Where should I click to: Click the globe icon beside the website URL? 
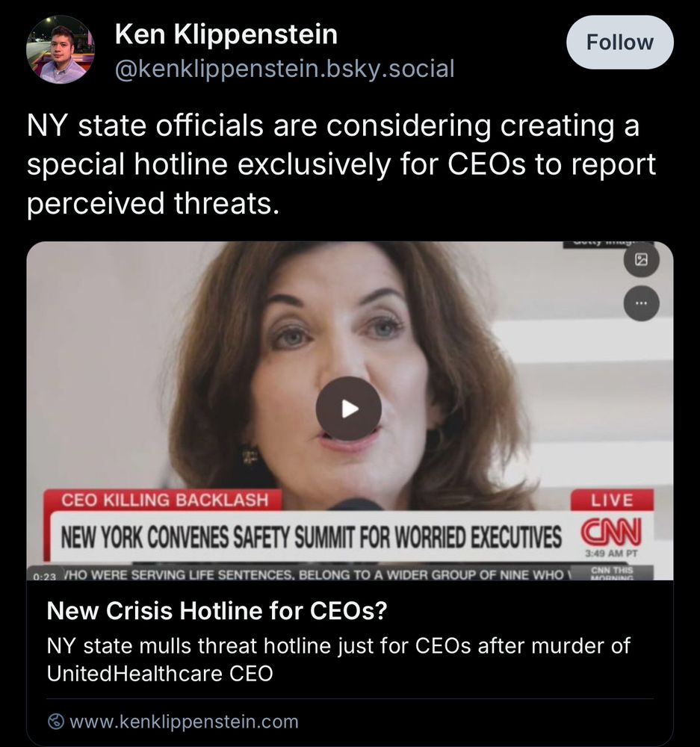(x=55, y=722)
